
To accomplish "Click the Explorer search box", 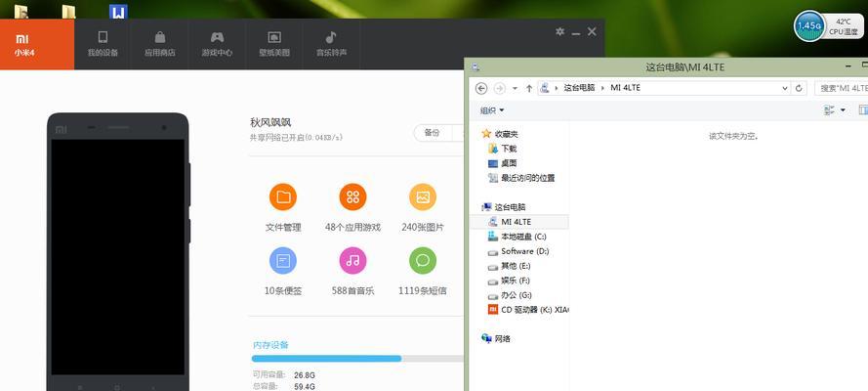I will coord(841,88).
